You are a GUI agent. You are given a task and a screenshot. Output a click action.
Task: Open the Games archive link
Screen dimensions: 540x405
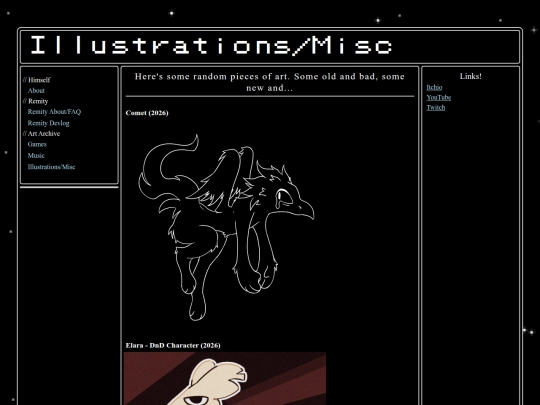(37, 144)
